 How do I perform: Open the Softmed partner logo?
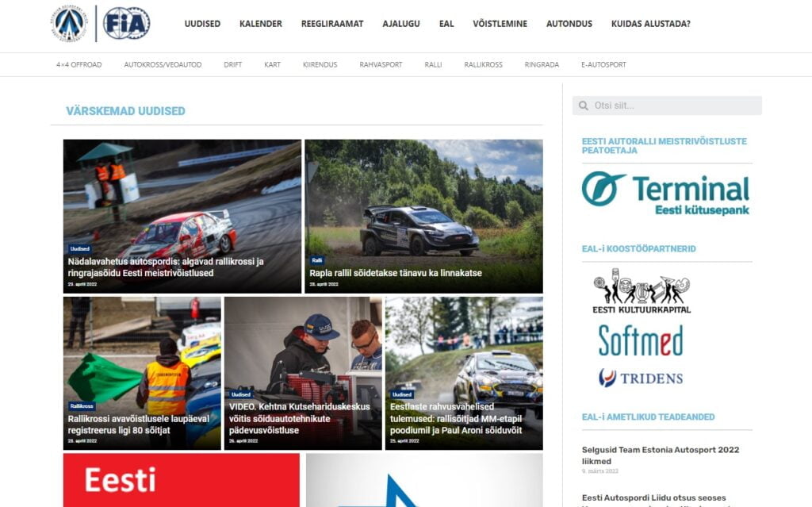tap(640, 340)
